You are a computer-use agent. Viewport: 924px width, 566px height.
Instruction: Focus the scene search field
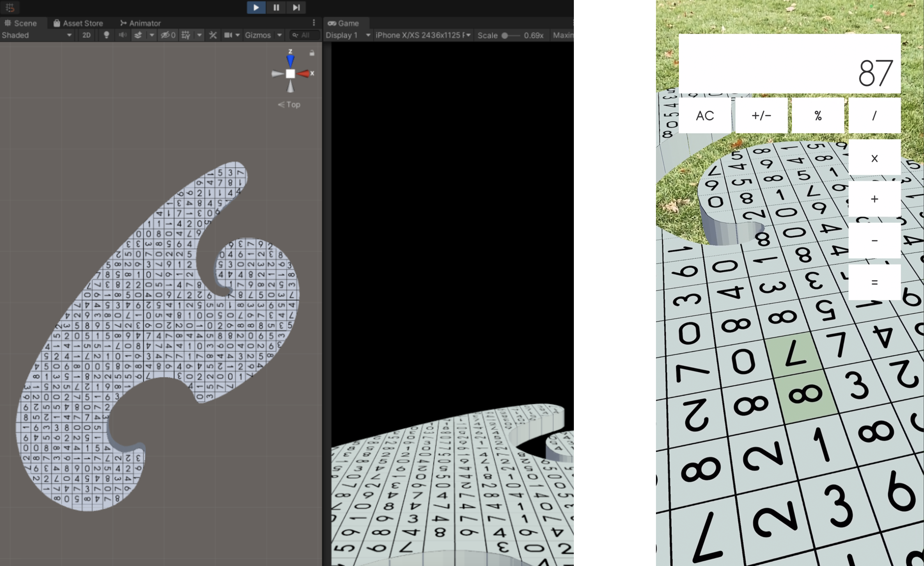point(305,35)
